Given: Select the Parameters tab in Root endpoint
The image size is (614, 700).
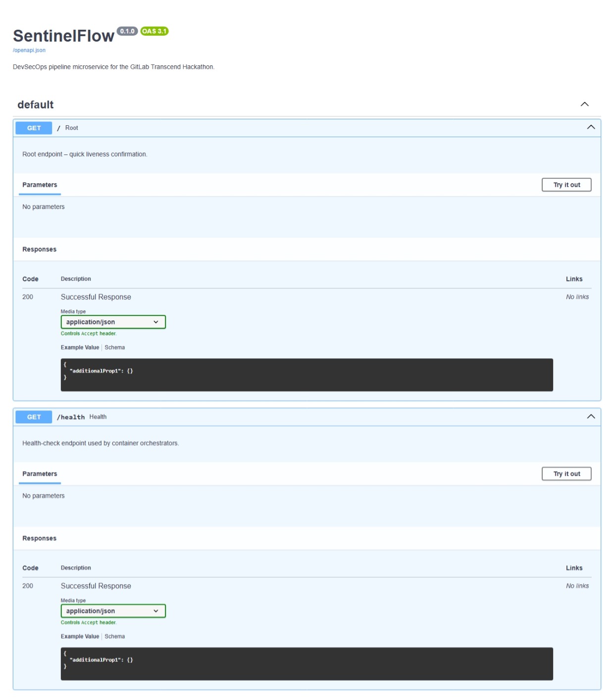Looking at the screenshot, I should click(40, 185).
